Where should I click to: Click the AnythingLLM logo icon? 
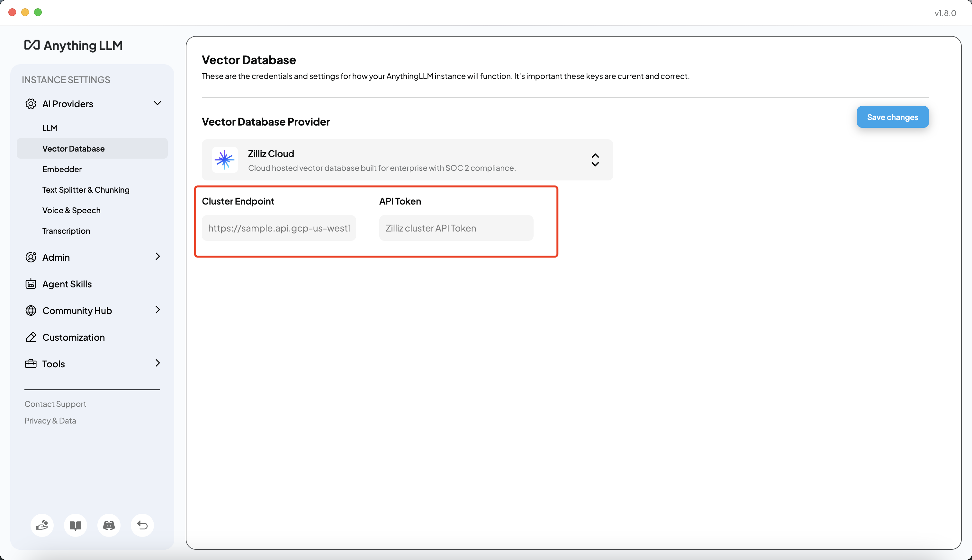(32, 45)
